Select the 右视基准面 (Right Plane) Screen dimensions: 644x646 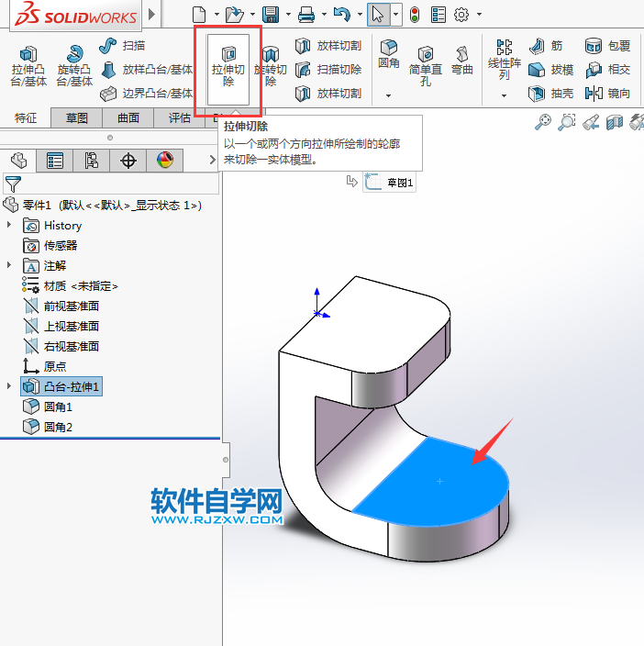(x=61, y=347)
